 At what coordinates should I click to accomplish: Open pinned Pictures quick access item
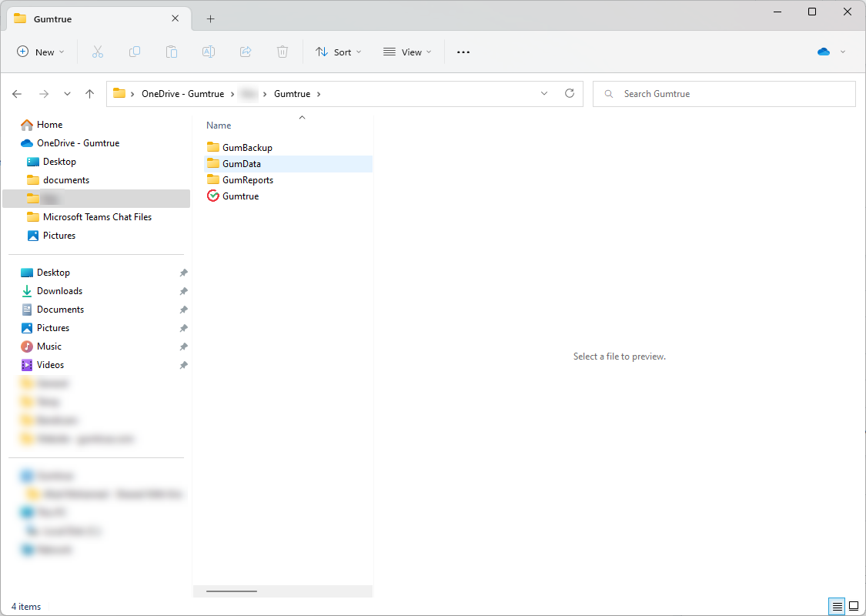[45, 328]
